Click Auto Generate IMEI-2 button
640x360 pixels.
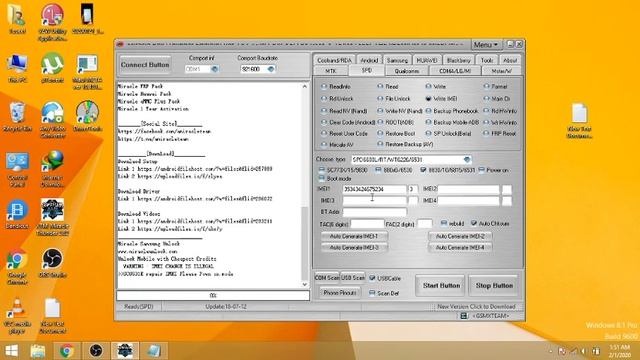tap(460, 236)
